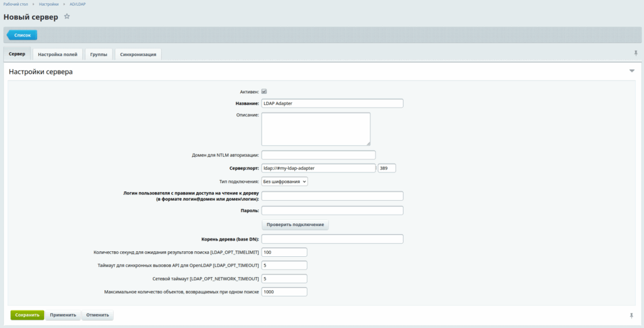Click the Список back button
644x328 pixels.
pos(23,35)
